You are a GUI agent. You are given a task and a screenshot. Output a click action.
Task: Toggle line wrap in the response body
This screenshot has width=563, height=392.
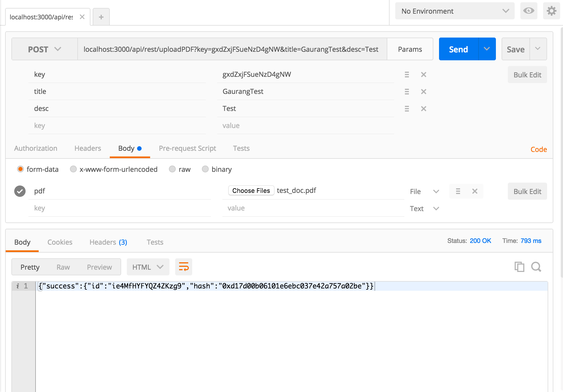(184, 267)
